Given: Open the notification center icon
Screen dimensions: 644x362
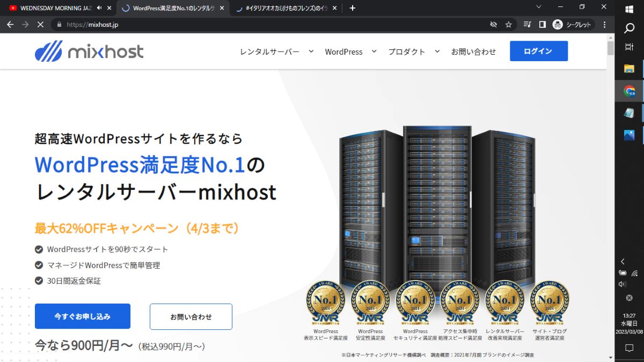Looking at the screenshot, I should (x=630, y=348).
